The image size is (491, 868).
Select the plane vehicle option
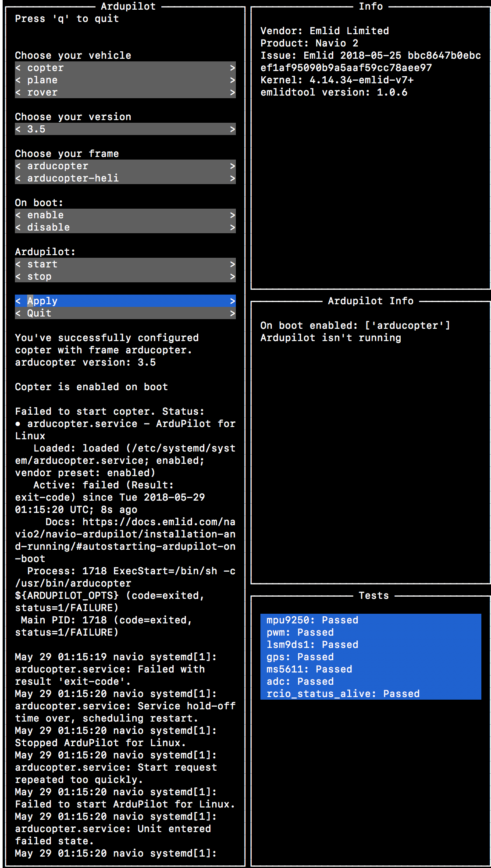tap(125, 80)
